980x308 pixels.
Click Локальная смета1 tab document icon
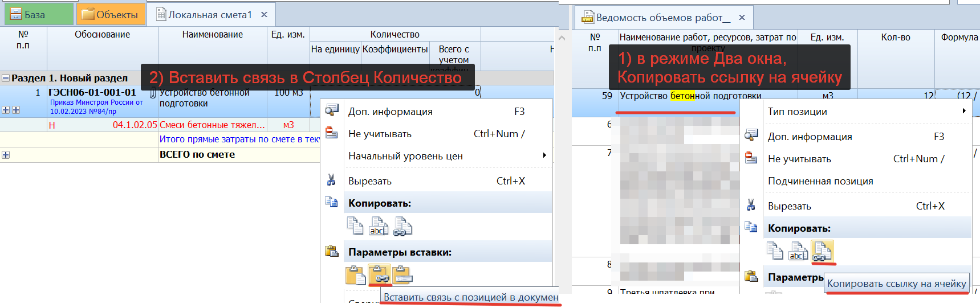pyautogui.click(x=161, y=14)
